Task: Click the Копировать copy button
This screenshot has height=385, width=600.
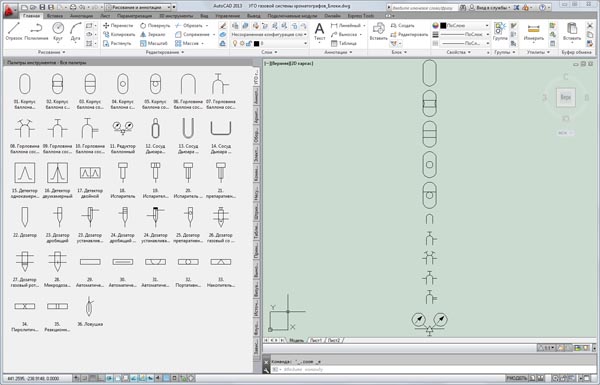Action: pos(119,34)
